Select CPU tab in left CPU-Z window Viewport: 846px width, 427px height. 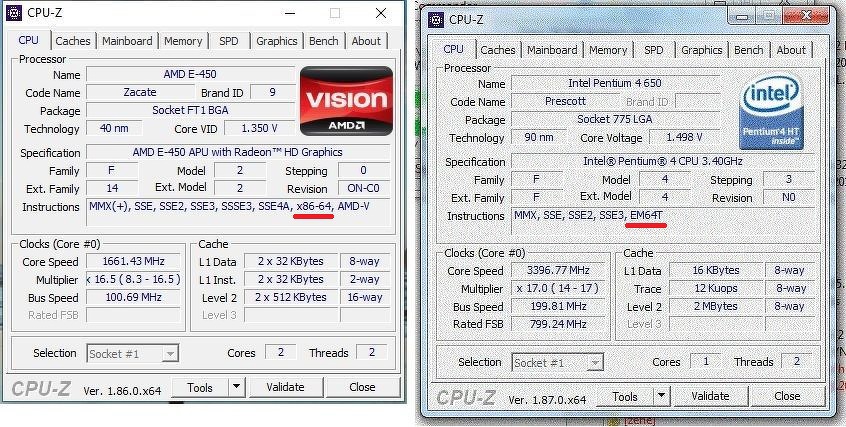[29, 40]
